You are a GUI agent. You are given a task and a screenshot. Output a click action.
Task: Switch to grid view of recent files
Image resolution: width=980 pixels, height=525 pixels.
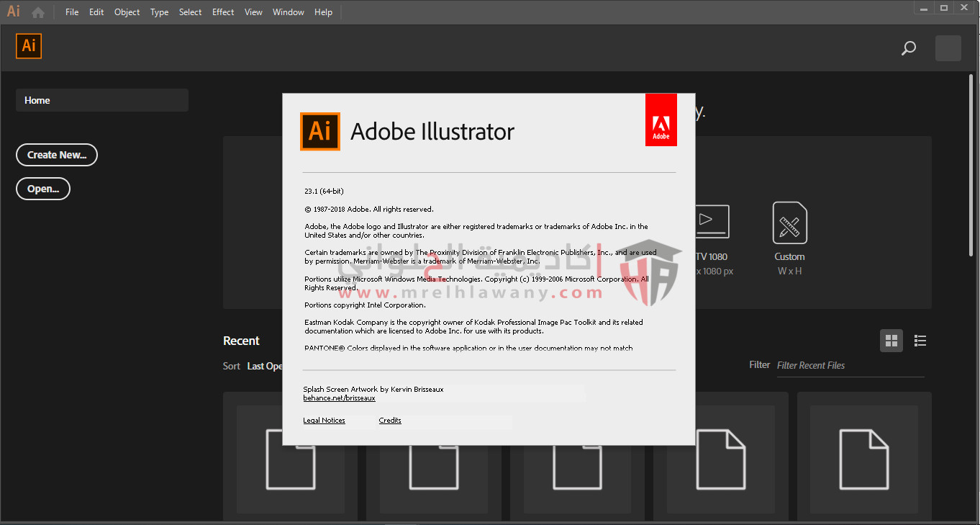point(891,341)
